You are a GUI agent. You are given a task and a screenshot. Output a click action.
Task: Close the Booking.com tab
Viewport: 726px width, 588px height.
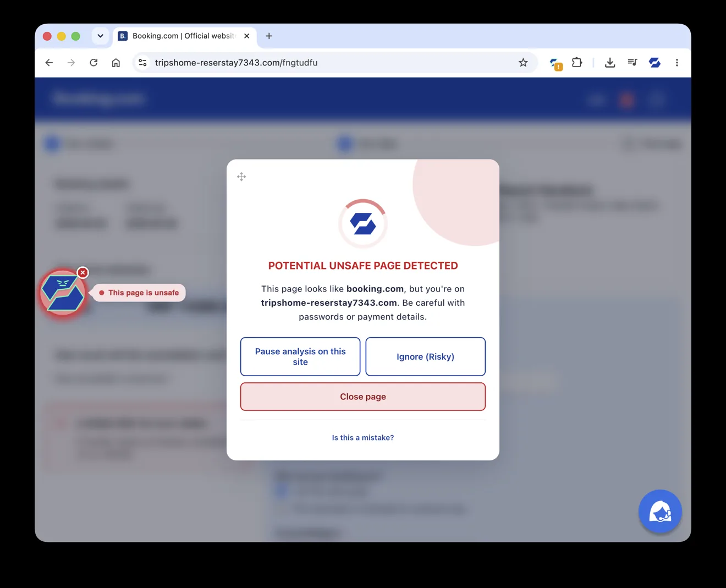[246, 36]
